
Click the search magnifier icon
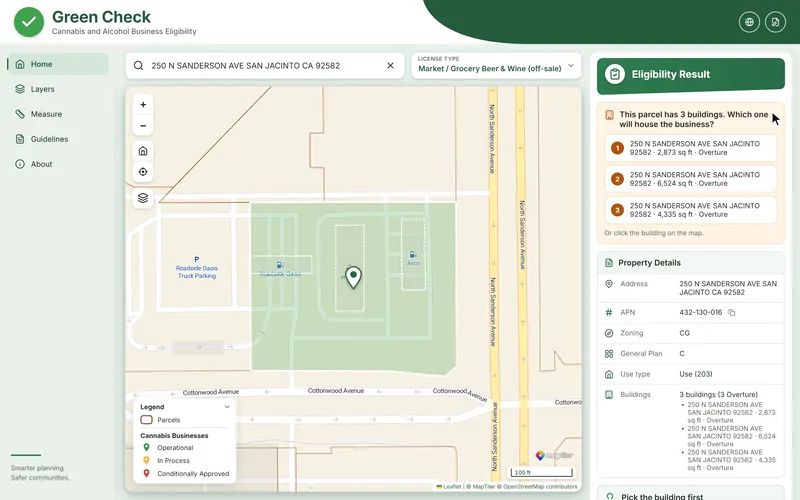click(x=138, y=66)
